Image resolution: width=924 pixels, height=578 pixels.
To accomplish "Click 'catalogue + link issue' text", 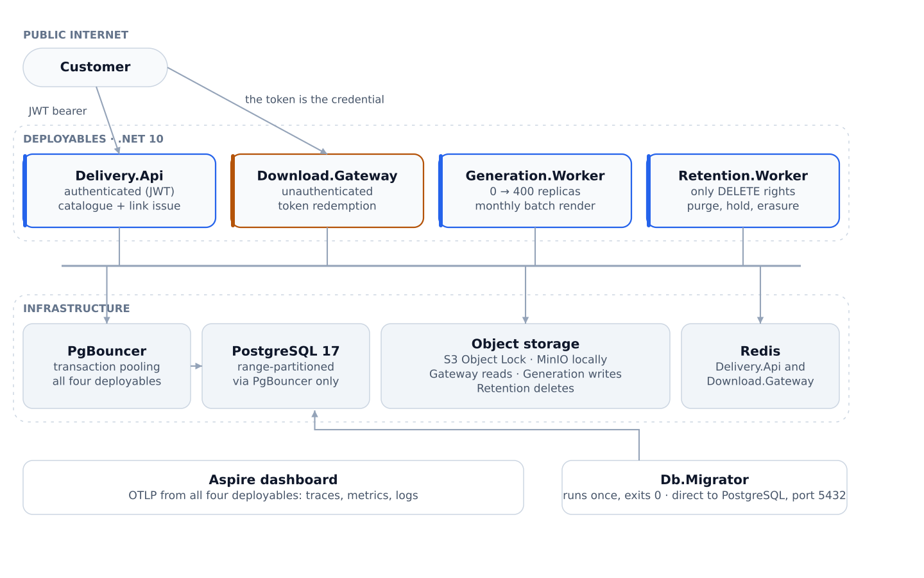I will (119, 206).
